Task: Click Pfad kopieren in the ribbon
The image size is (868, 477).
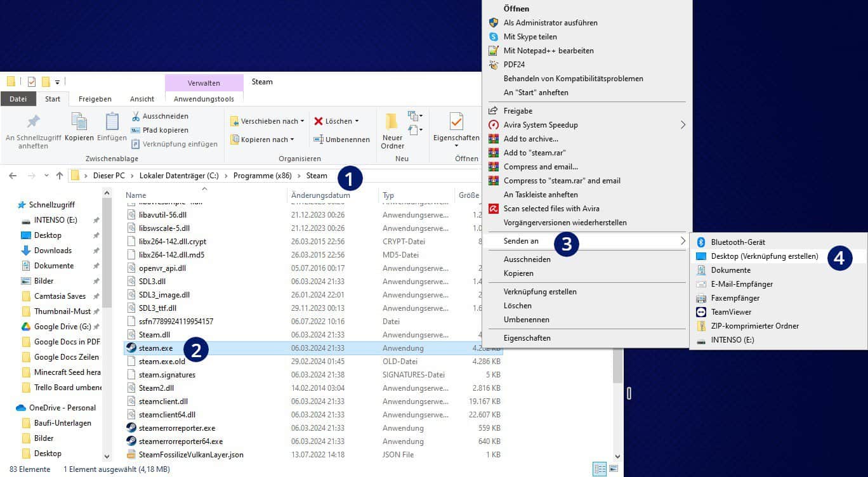Action: tap(159, 130)
